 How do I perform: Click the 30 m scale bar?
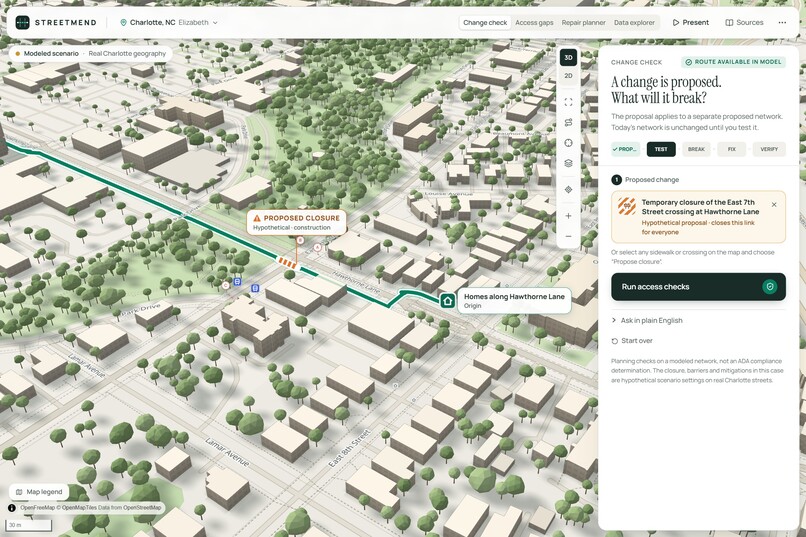pyautogui.click(x=29, y=525)
